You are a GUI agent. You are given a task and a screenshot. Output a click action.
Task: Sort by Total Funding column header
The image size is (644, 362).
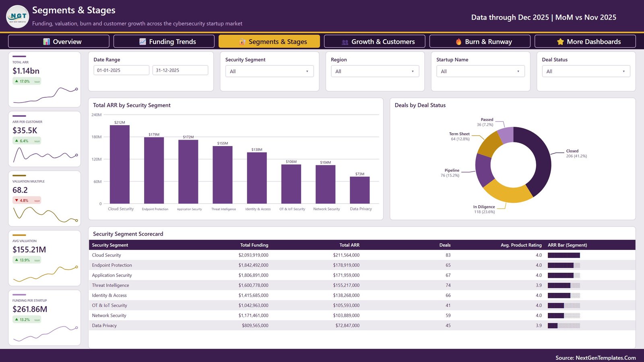(254, 245)
